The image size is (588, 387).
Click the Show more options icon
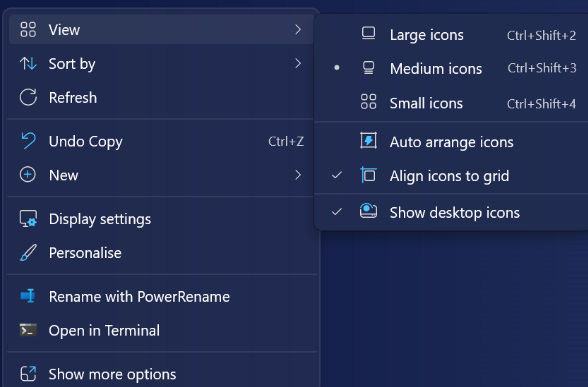click(x=28, y=374)
